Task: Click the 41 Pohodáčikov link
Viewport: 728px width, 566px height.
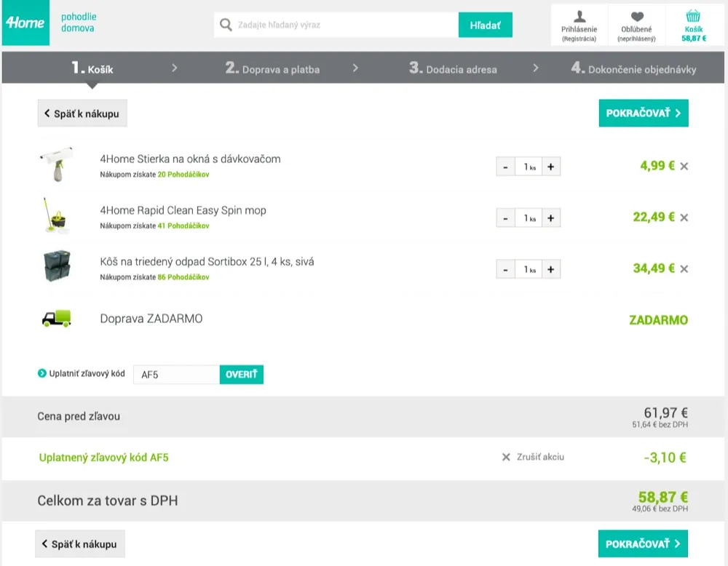Action: (x=183, y=226)
